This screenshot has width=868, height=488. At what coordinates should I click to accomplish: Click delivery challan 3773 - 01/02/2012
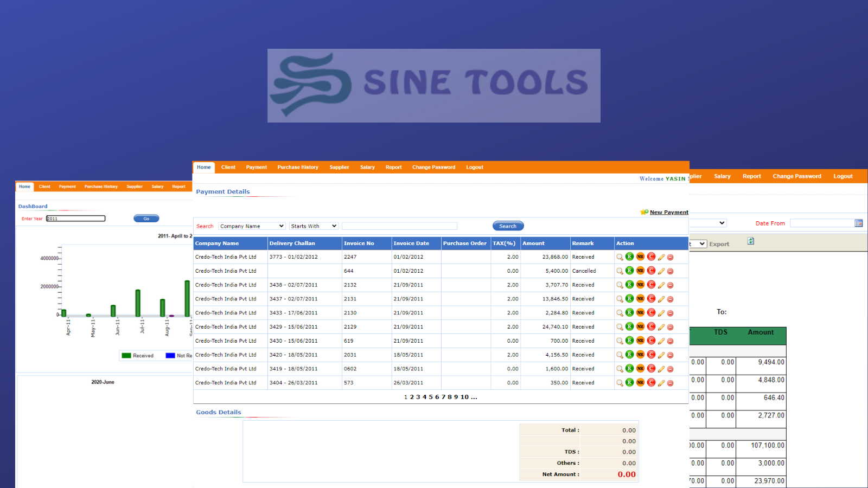[293, 257]
